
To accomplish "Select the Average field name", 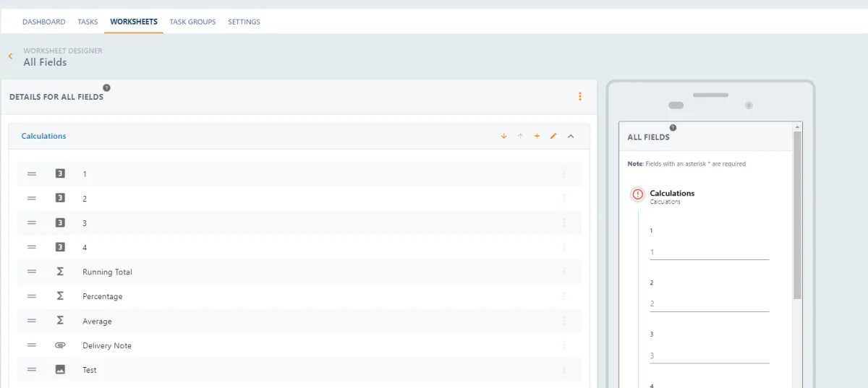I will coord(97,322).
